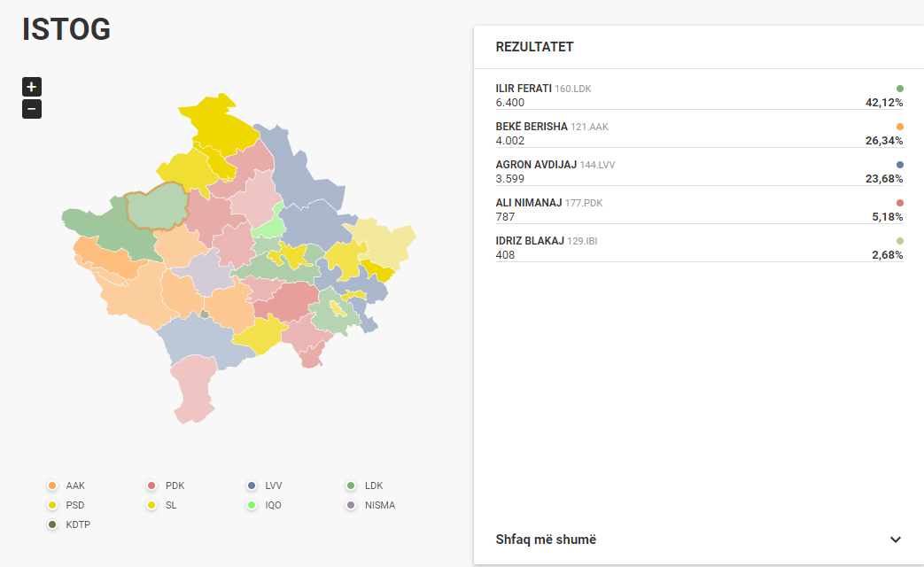The width and height of the screenshot is (924, 567).
Task: Click the highlighted Istog municipality on the map
Action: point(157,206)
